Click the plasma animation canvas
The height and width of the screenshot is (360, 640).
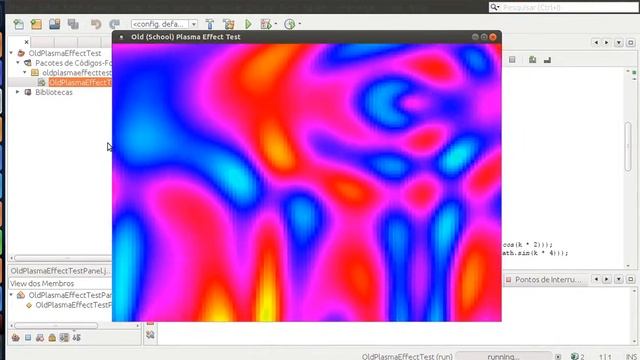pos(307,182)
